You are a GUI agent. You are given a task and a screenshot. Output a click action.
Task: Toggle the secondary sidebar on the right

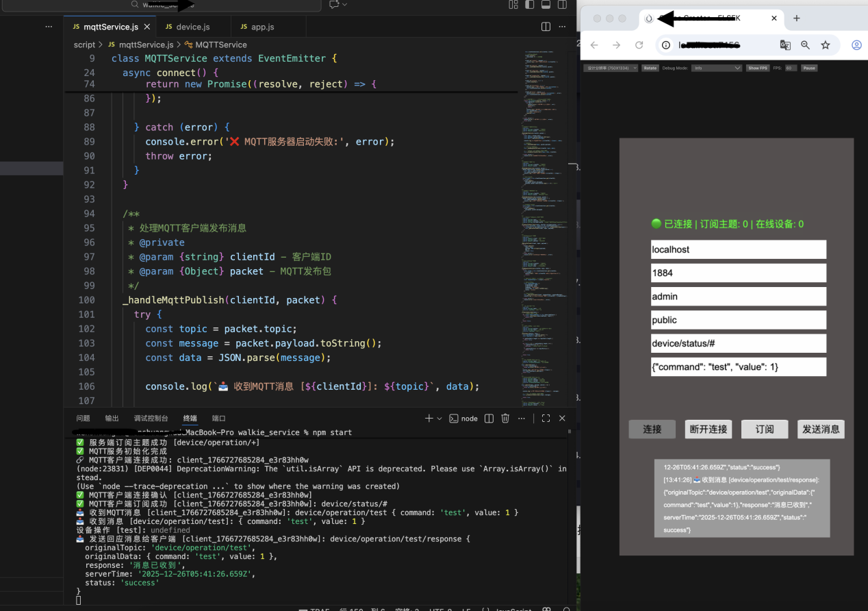(562, 5)
